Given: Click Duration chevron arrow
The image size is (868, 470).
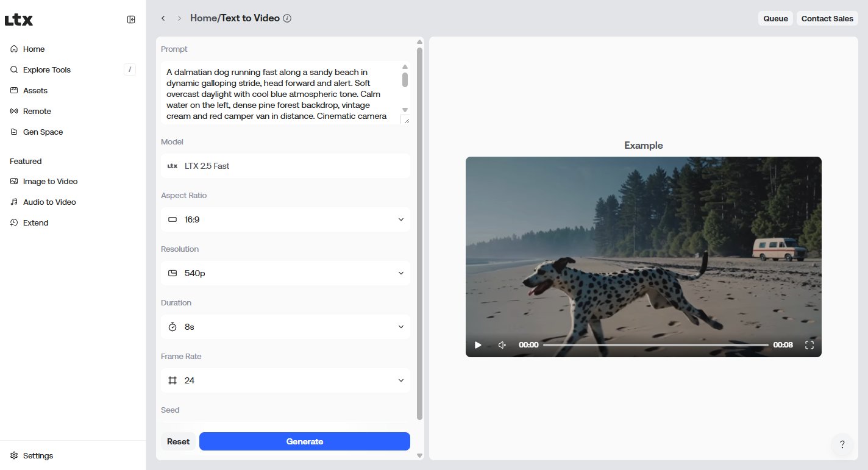Looking at the screenshot, I should [x=401, y=327].
